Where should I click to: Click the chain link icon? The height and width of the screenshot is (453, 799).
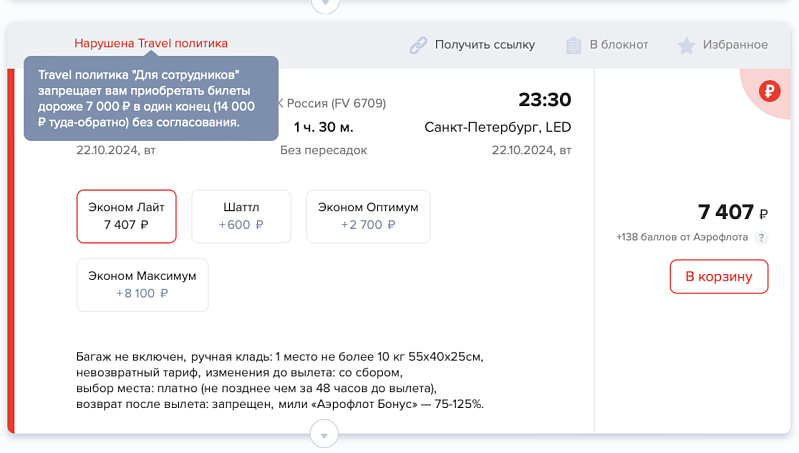point(418,45)
